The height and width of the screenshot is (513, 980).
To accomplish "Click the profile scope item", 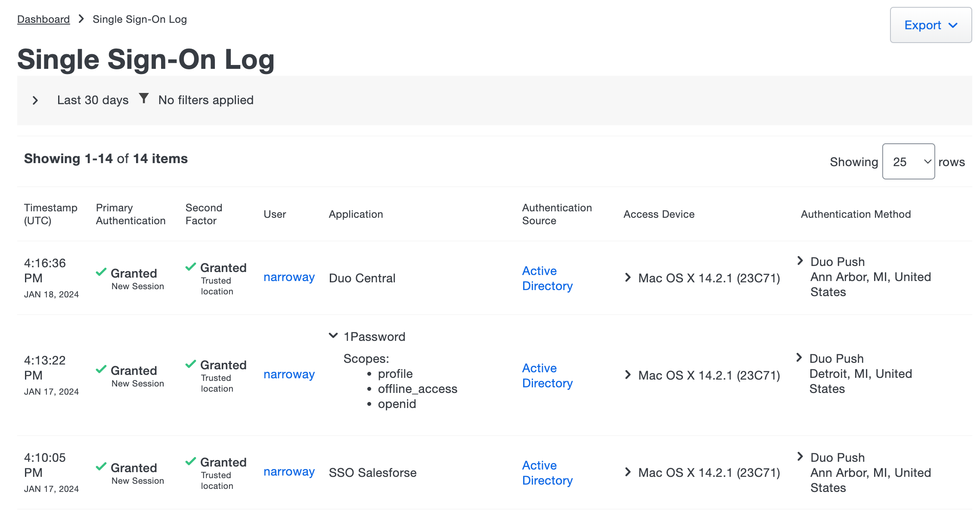I will click(x=395, y=374).
